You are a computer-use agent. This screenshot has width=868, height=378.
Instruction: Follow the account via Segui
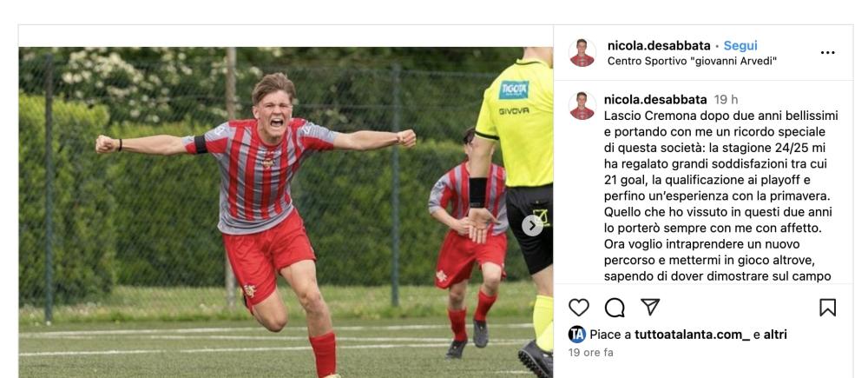point(740,46)
